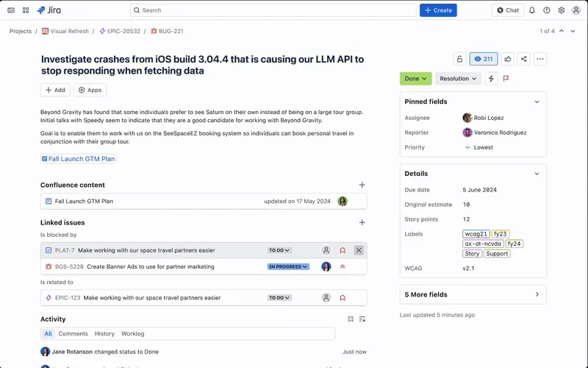Click the Add button below the title
This screenshot has width=588, height=368.
[55, 90]
